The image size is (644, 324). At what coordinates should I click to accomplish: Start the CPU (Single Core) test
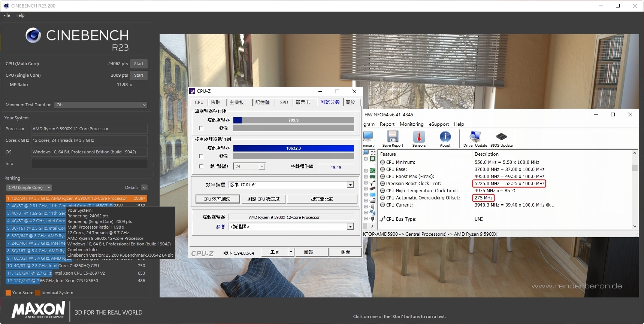139,75
